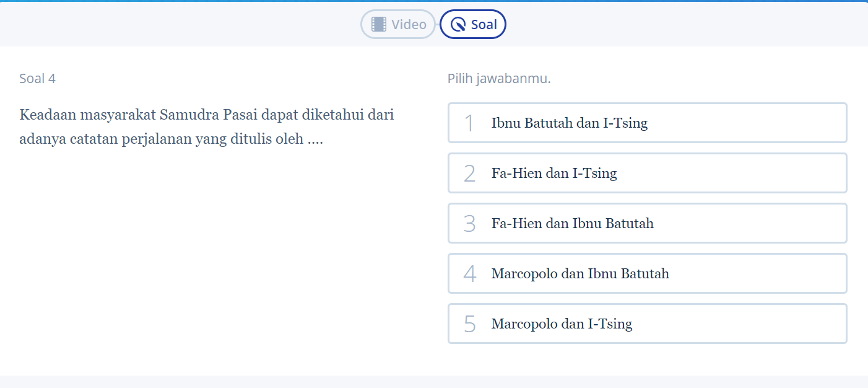868x388 pixels.
Task: Click the number 5 on fifth option
Action: coord(469,324)
